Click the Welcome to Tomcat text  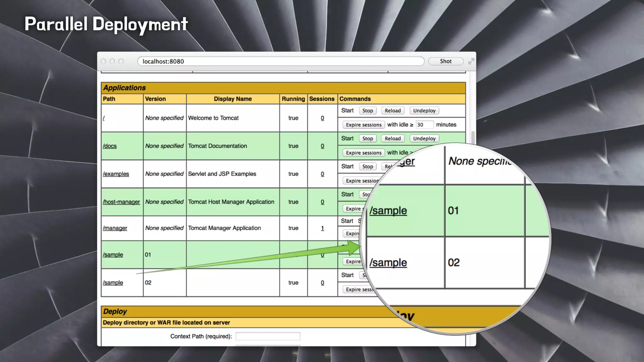[x=213, y=118]
